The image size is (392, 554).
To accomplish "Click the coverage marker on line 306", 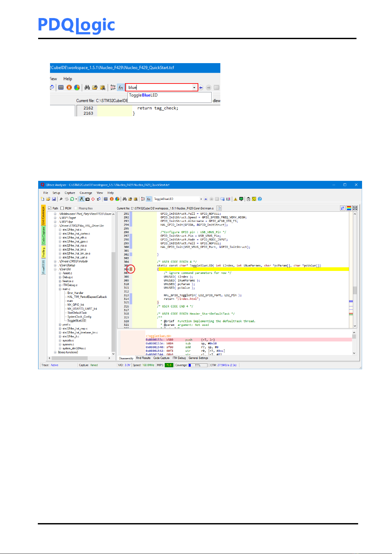I will pyautogui.click(x=131, y=269).
